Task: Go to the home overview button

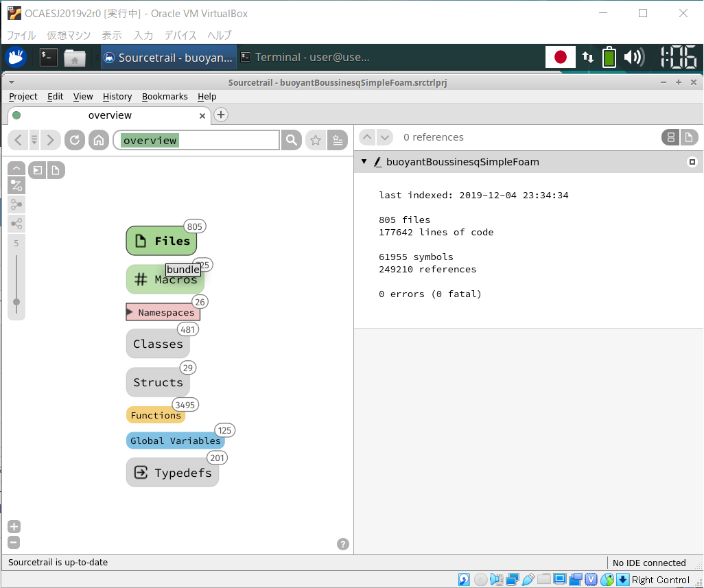Action: [x=99, y=141]
